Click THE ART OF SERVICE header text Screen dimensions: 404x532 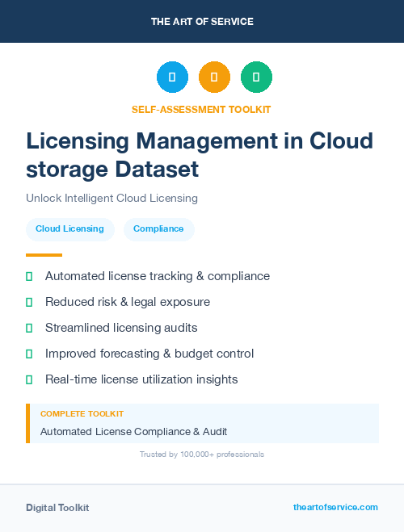point(202,22)
